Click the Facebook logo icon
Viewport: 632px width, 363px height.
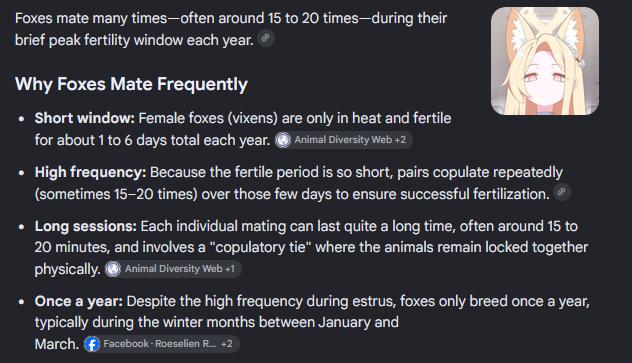[92, 344]
